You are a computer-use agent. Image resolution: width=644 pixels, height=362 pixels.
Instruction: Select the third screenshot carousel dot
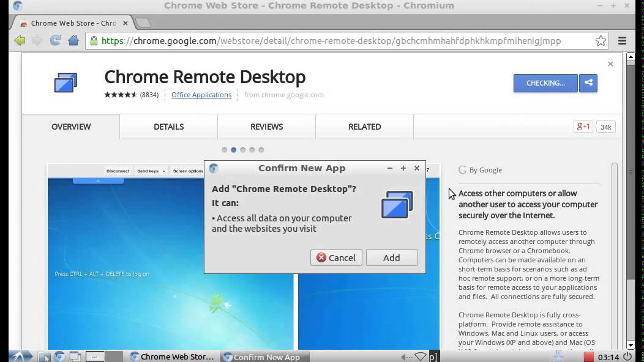click(x=243, y=150)
